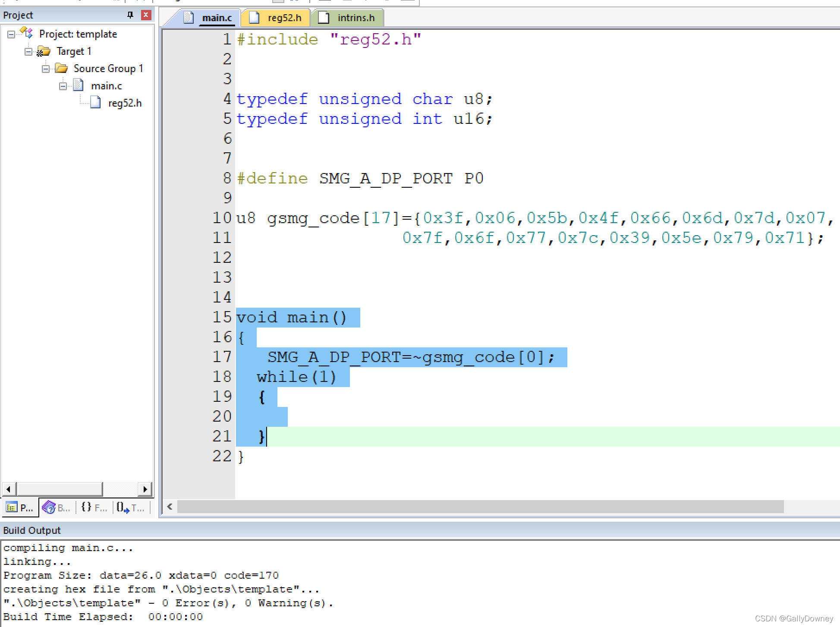Select reg52.h in the project tree

click(124, 103)
